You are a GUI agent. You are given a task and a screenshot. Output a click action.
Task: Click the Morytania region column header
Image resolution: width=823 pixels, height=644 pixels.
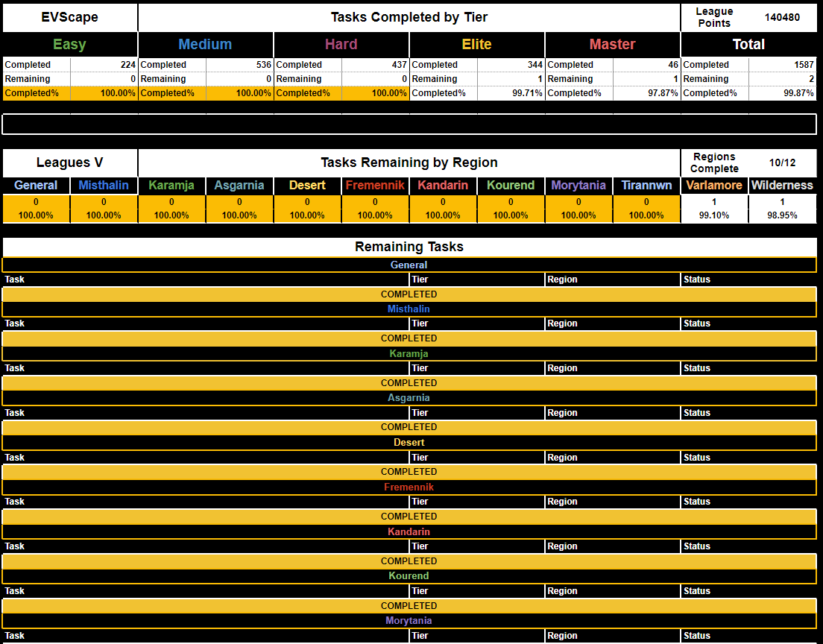click(x=578, y=186)
